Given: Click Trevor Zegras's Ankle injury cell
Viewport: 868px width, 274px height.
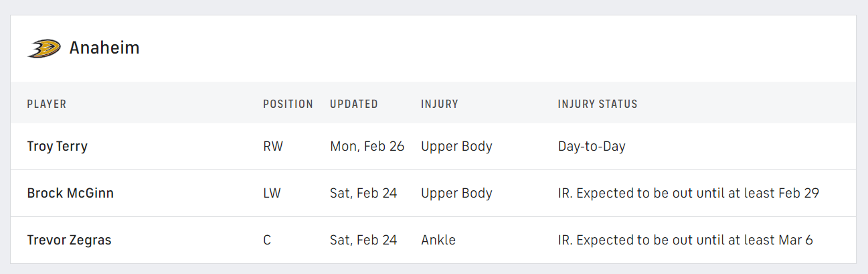Looking at the screenshot, I should pos(438,240).
